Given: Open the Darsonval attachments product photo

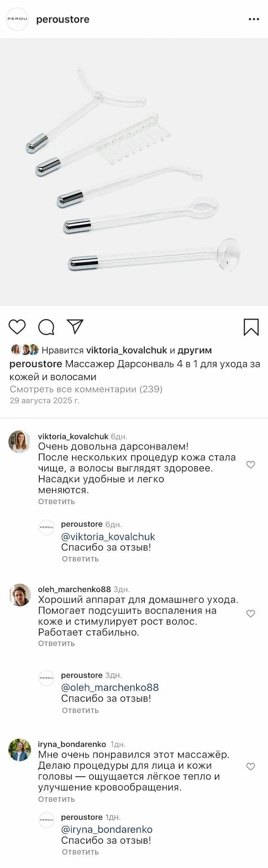Looking at the screenshot, I should tap(134, 172).
